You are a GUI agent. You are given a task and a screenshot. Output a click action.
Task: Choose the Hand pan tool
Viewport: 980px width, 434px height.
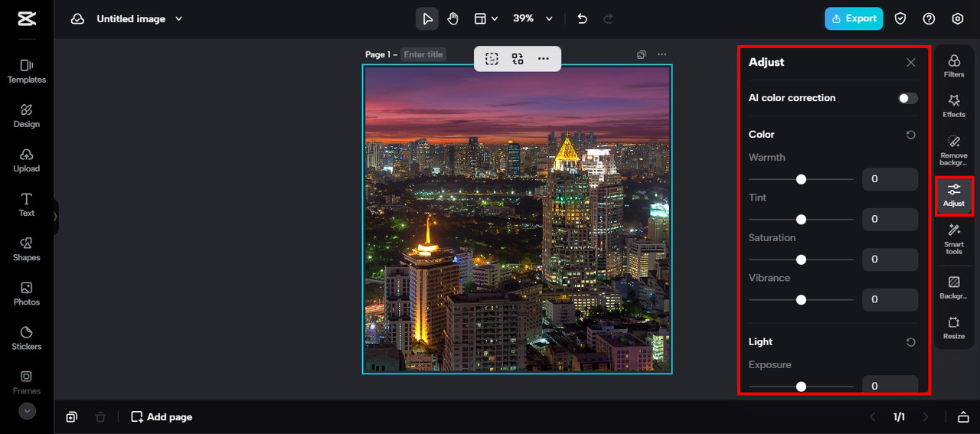point(452,19)
